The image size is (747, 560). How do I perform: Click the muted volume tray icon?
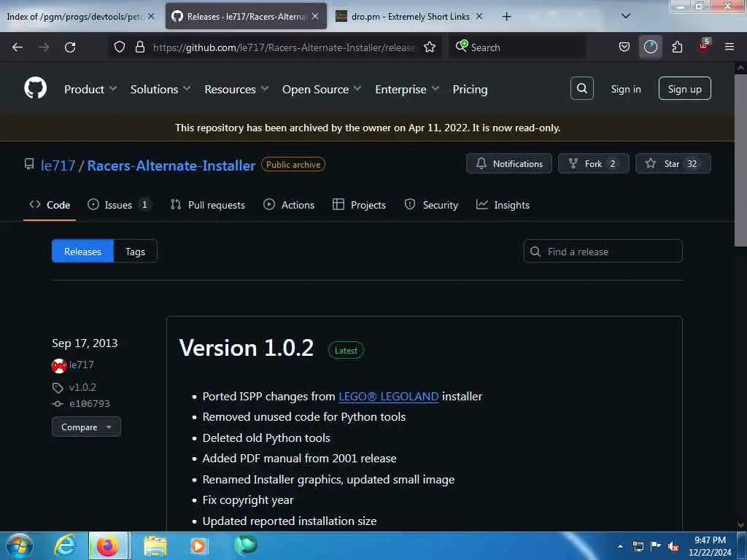point(673,547)
